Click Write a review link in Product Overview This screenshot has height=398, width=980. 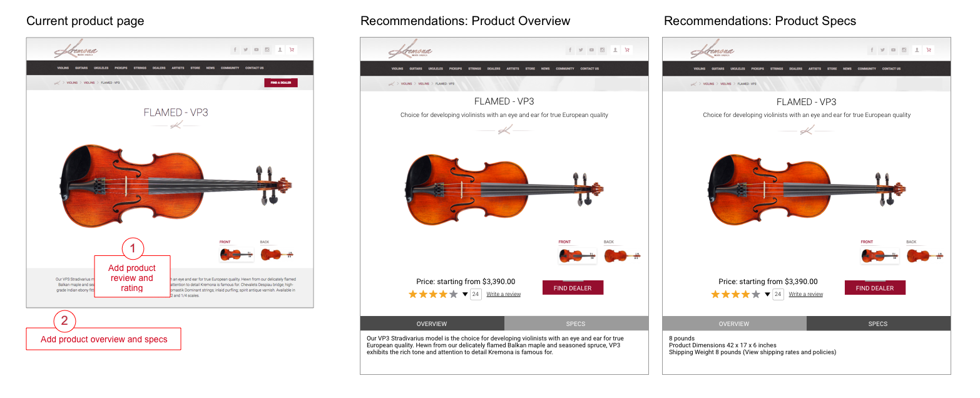(x=503, y=294)
